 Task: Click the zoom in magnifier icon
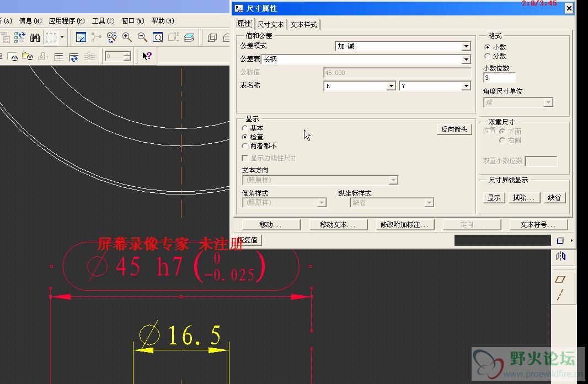(x=127, y=37)
